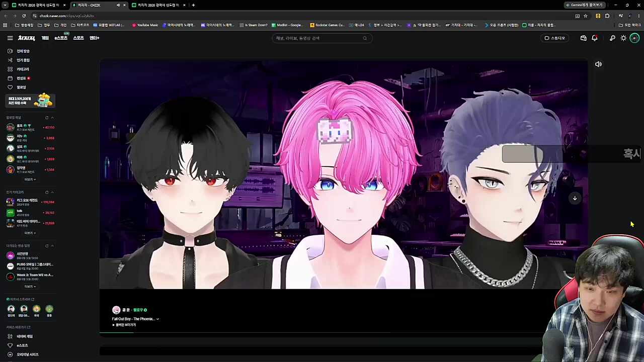Open the YouTube Music bookmark
Image resolution: width=644 pixels, height=362 pixels.
145,25
